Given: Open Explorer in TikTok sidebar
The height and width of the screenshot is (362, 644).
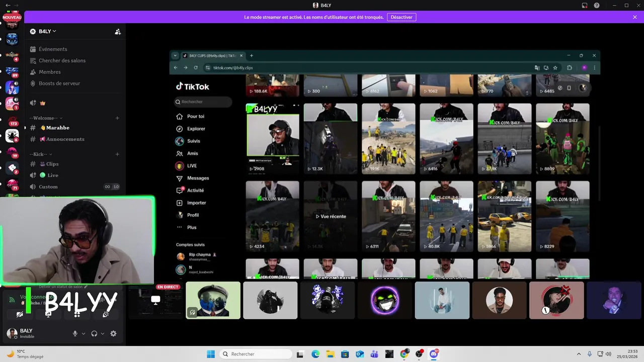Looking at the screenshot, I should point(196,129).
